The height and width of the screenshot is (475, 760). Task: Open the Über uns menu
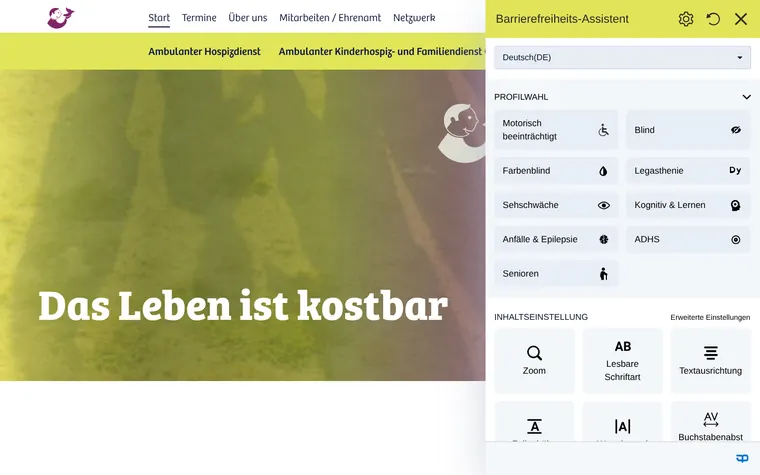click(248, 18)
